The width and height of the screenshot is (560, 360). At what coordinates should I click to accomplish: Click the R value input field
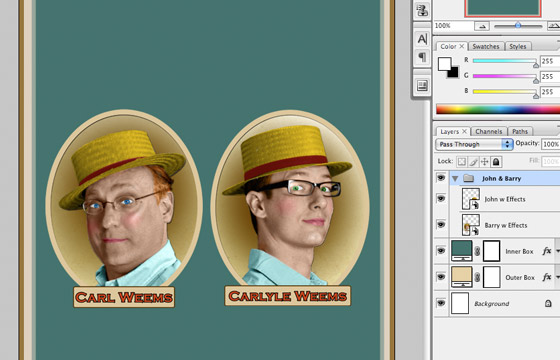(x=550, y=61)
